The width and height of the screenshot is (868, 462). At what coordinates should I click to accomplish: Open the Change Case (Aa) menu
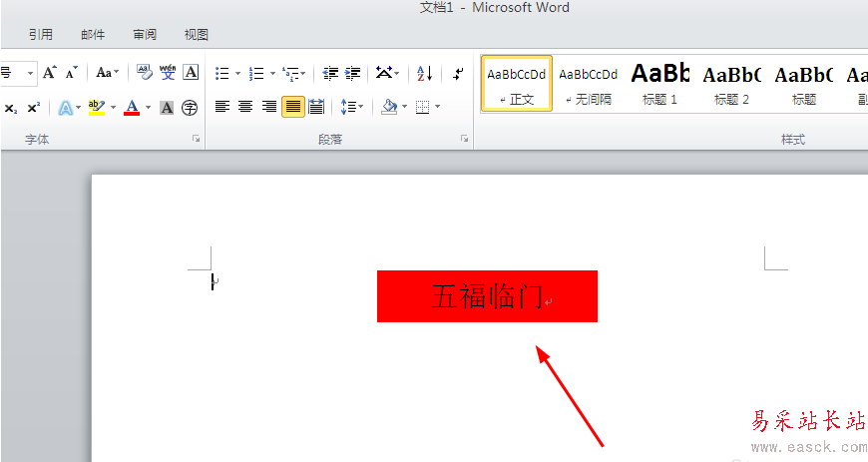click(x=107, y=73)
